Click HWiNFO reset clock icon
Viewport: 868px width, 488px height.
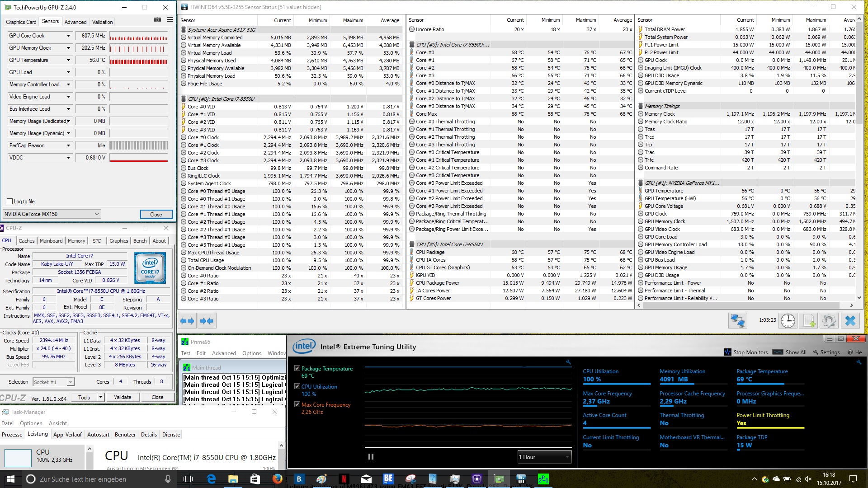coord(788,321)
